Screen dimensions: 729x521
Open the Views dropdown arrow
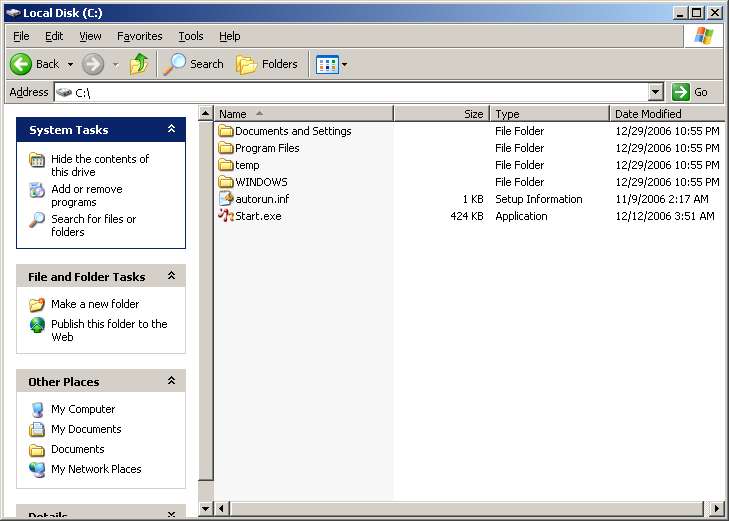(x=345, y=65)
